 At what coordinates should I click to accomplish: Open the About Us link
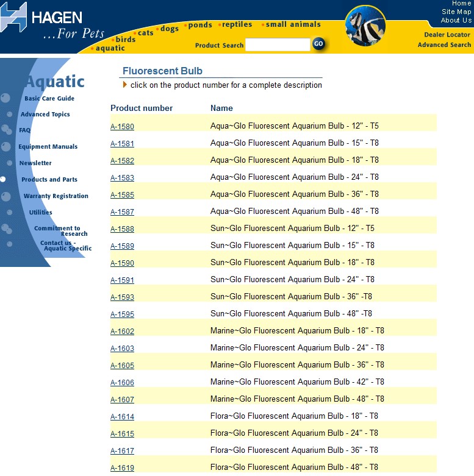(456, 20)
